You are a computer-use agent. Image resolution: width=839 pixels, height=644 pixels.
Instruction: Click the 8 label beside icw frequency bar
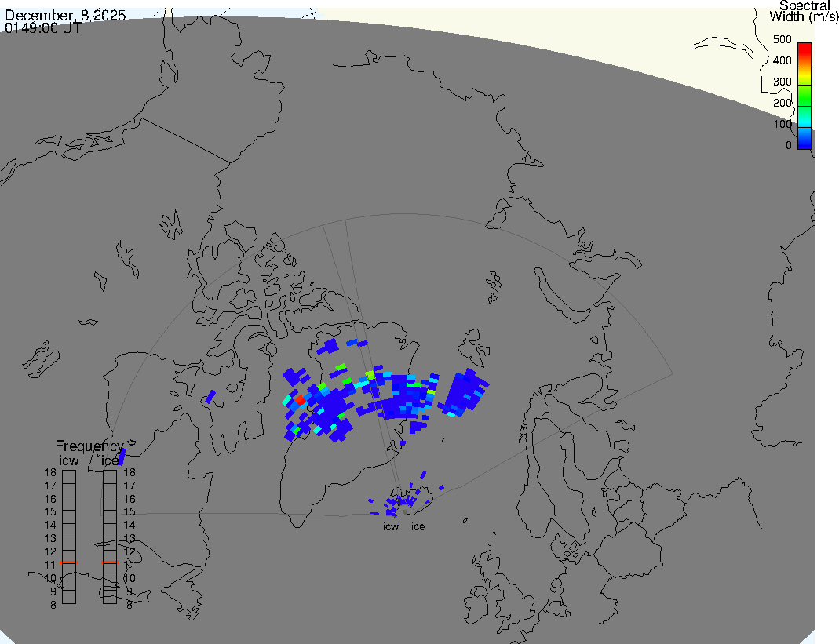53,605
